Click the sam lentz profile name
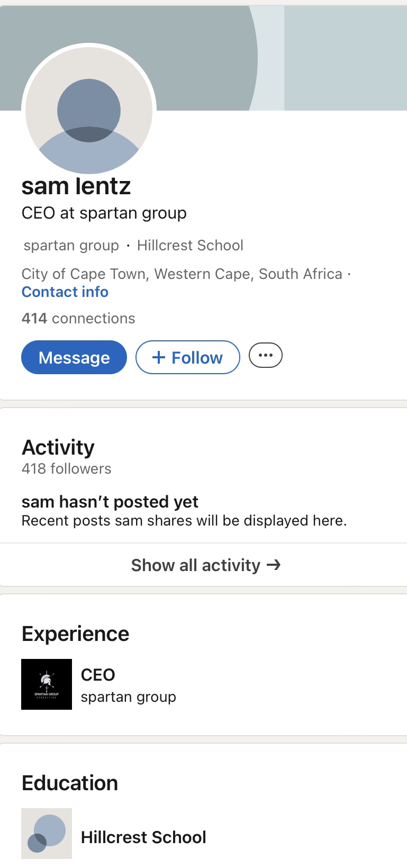This screenshot has height=868, width=407. coord(76,186)
